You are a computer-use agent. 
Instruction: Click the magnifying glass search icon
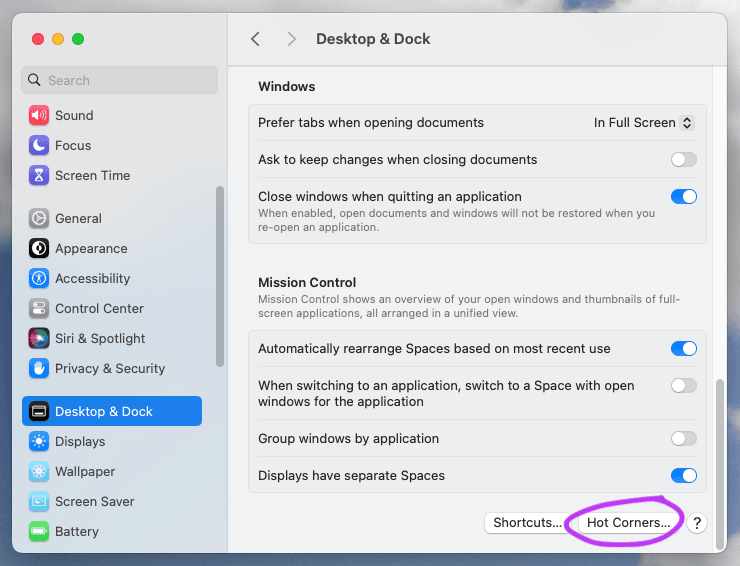[34, 80]
